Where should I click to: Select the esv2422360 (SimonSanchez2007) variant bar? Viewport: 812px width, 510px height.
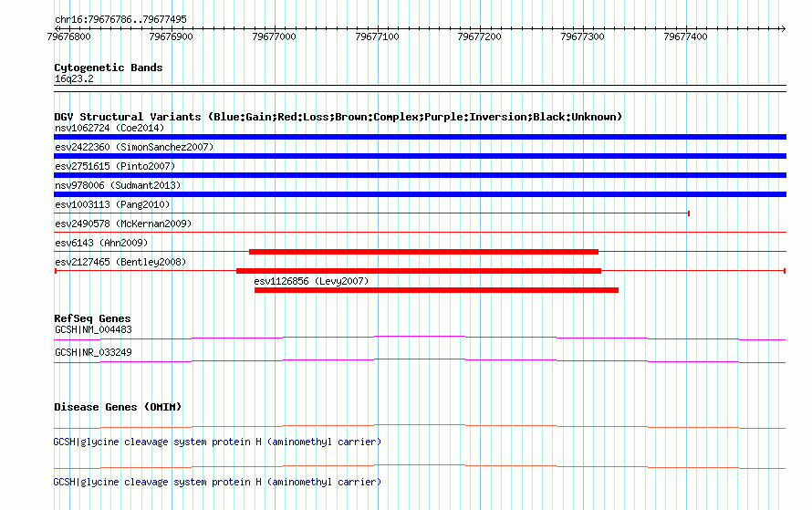pos(420,156)
